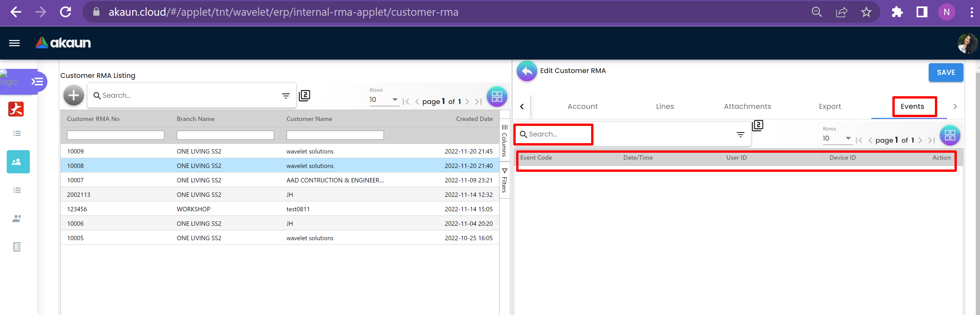Toggle the sidebar collapse arrow icon

coord(37,82)
